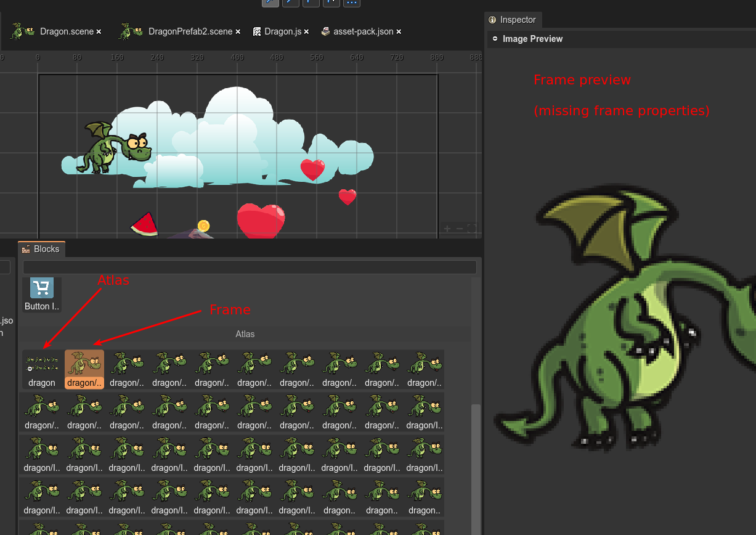
Task: Click the zoom in plus icon on canvas
Action: click(x=447, y=229)
